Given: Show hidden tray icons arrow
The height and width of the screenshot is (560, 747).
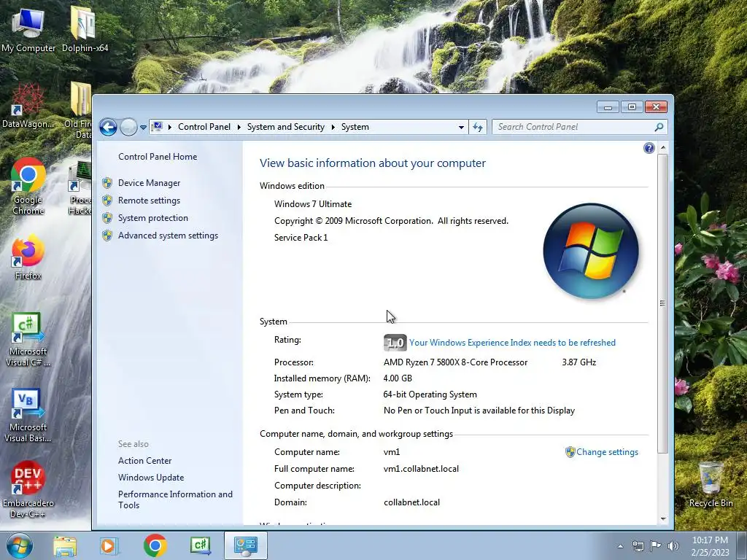Looking at the screenshot, I should click(x=620, y=546).
